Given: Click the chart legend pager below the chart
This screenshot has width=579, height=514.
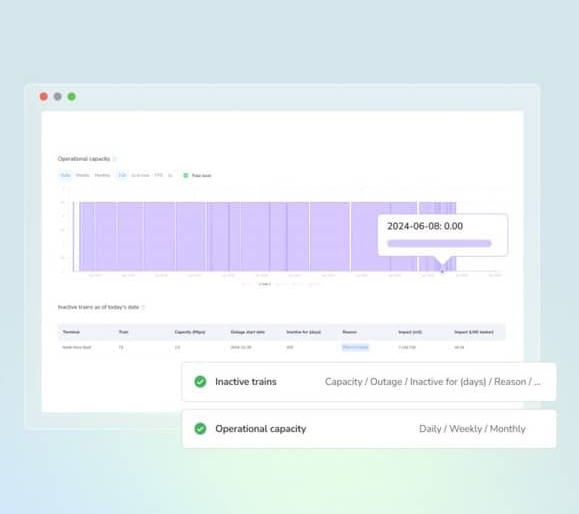Looking at the screenshot, I should point(281,284).
